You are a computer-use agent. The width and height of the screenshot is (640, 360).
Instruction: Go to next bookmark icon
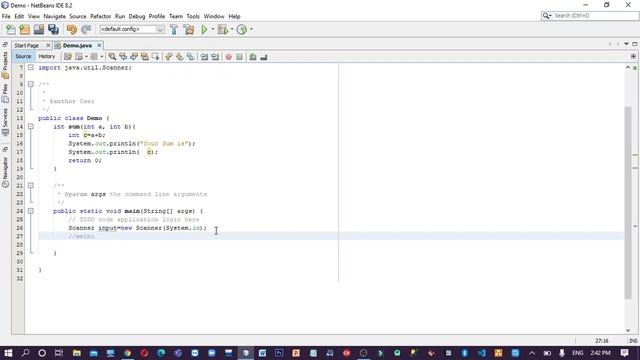[x=180, y=57]
